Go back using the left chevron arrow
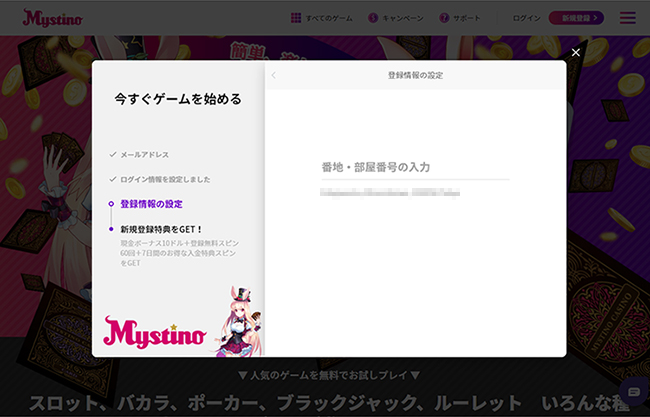Image resolution: width=650 pixels, height=417 pixels. click(x=274, y=76)
